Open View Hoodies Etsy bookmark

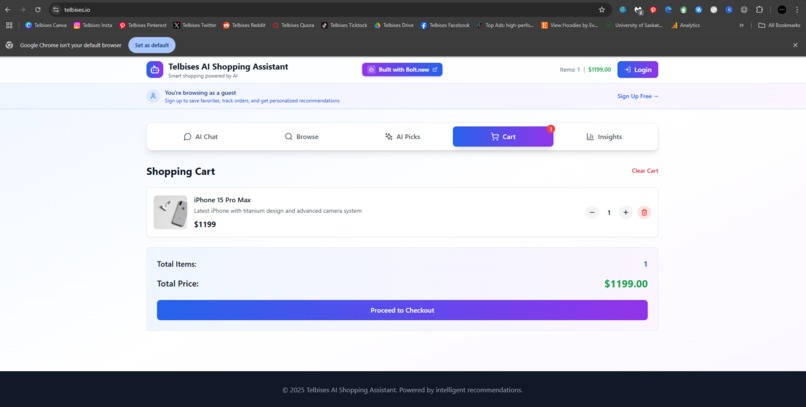tap(570, 25)
